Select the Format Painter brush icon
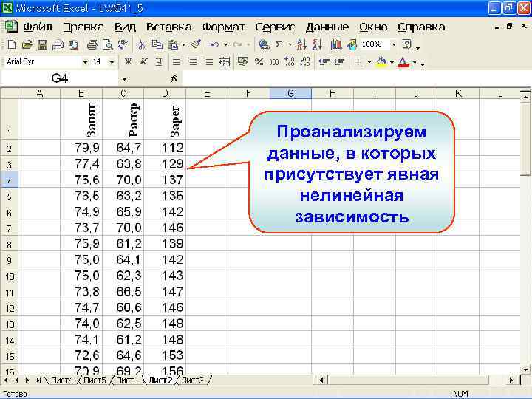 tap(196, 44)
